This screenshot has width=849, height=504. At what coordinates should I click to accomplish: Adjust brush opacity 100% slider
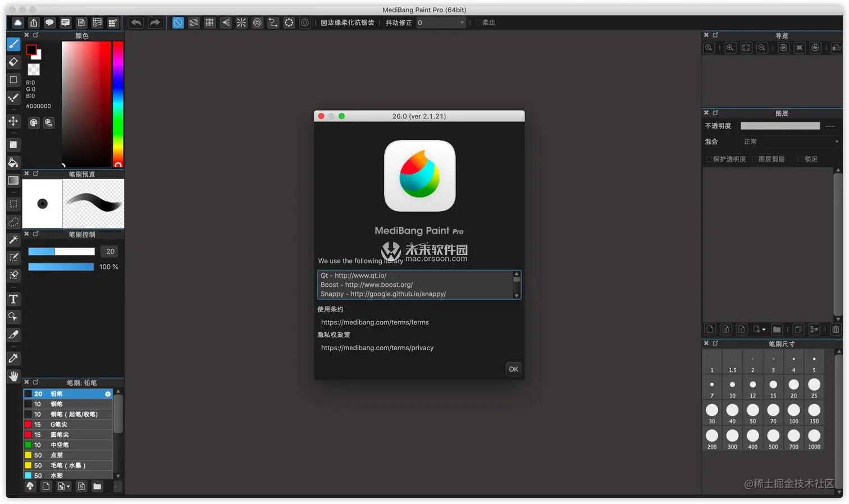point(61,267)
